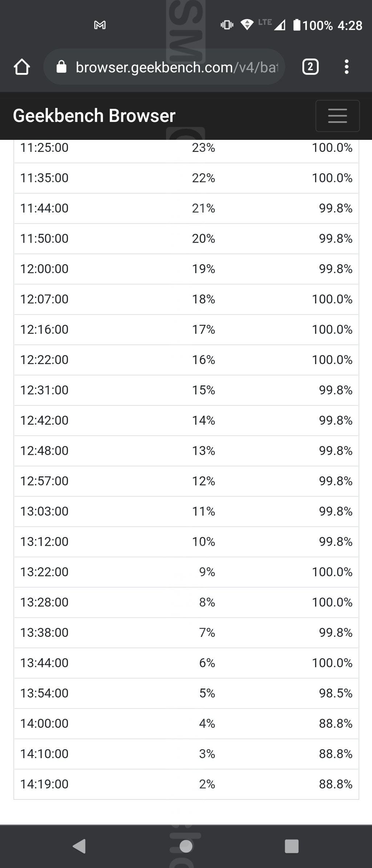
Task: Tap the Wi-Fi signal icon in status bar
Action: point(247,25)
